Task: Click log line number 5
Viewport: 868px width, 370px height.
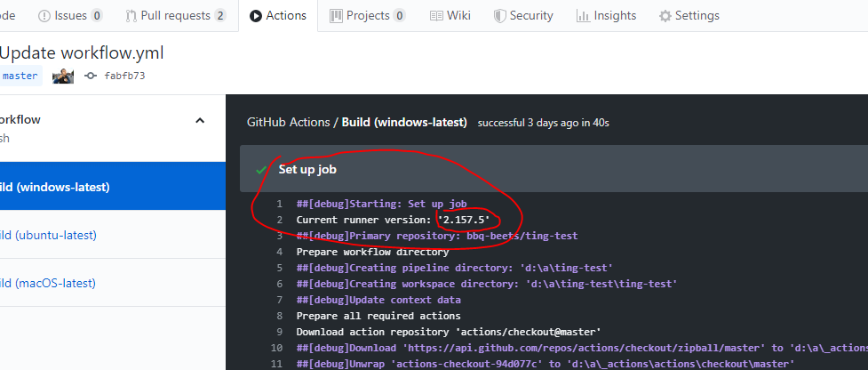Action: 280,268
